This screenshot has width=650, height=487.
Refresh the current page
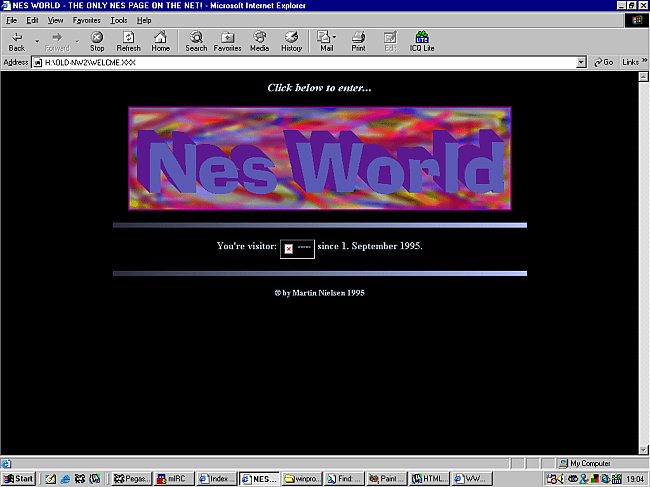[128, 41]
